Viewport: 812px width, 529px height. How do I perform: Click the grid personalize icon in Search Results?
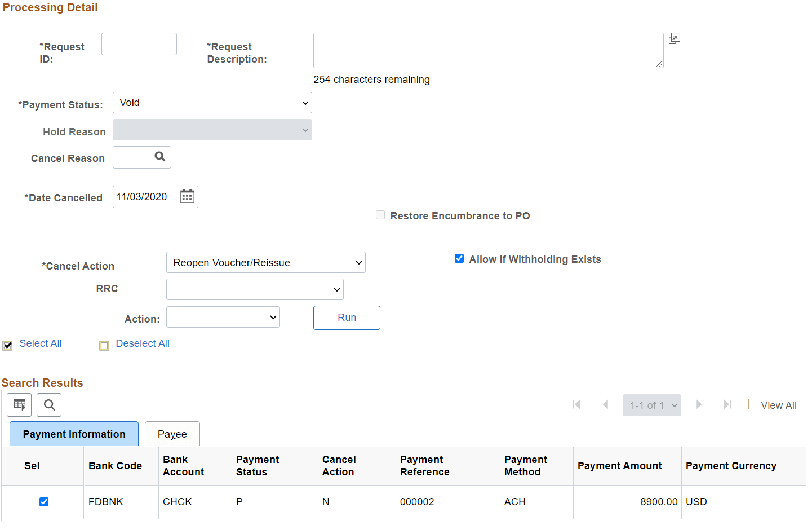coord(19,404)
